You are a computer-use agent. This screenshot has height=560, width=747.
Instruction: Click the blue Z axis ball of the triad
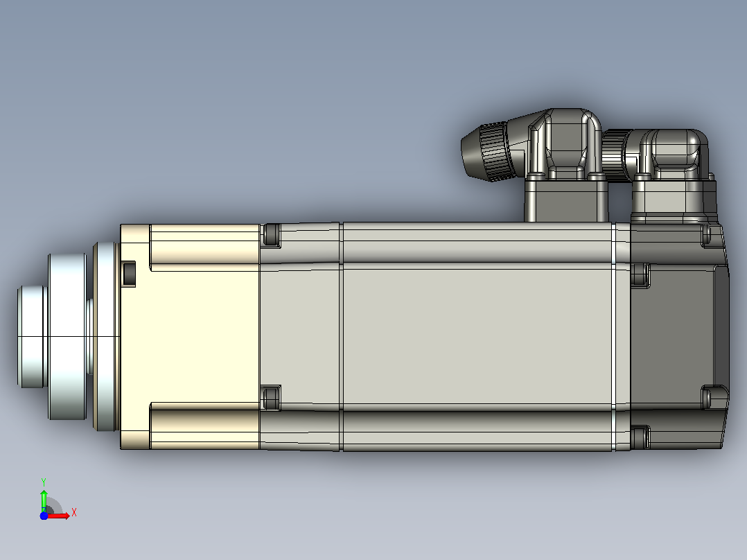[44, 516]
